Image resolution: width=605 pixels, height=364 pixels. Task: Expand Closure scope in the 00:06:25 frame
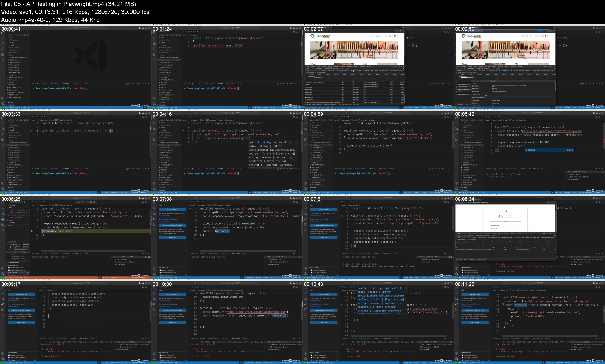pos(11,222)
